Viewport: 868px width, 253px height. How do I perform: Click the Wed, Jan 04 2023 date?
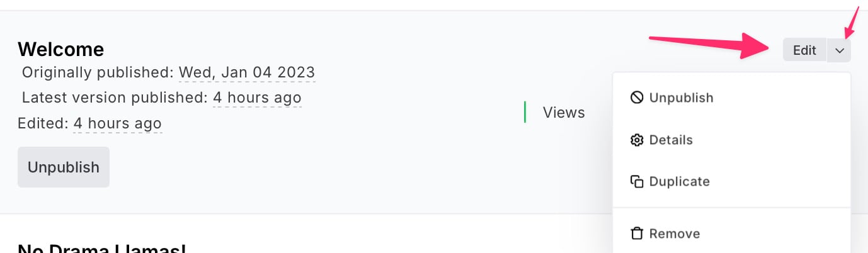[247, 72]
